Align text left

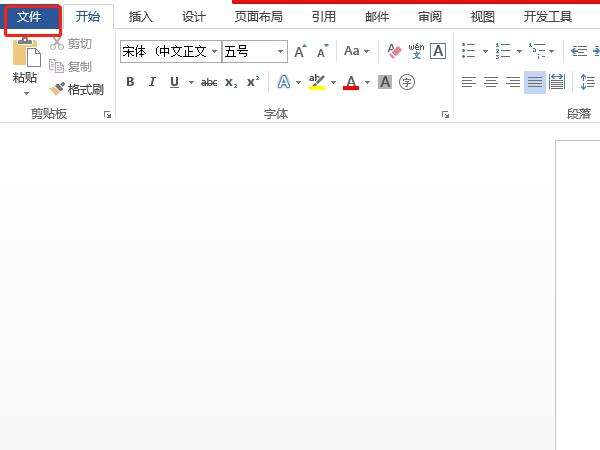[468, 82]
